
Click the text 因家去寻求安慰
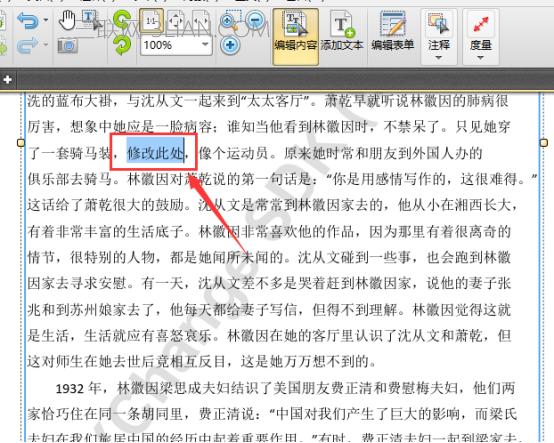point(77,283)
